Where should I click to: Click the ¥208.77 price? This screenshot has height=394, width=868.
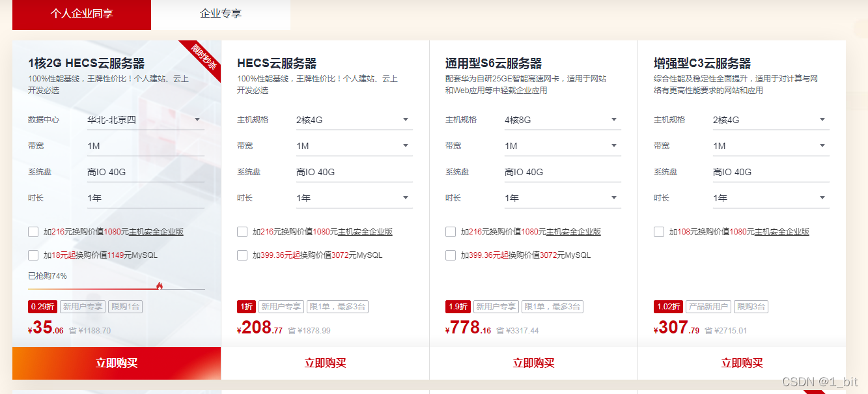260,328
